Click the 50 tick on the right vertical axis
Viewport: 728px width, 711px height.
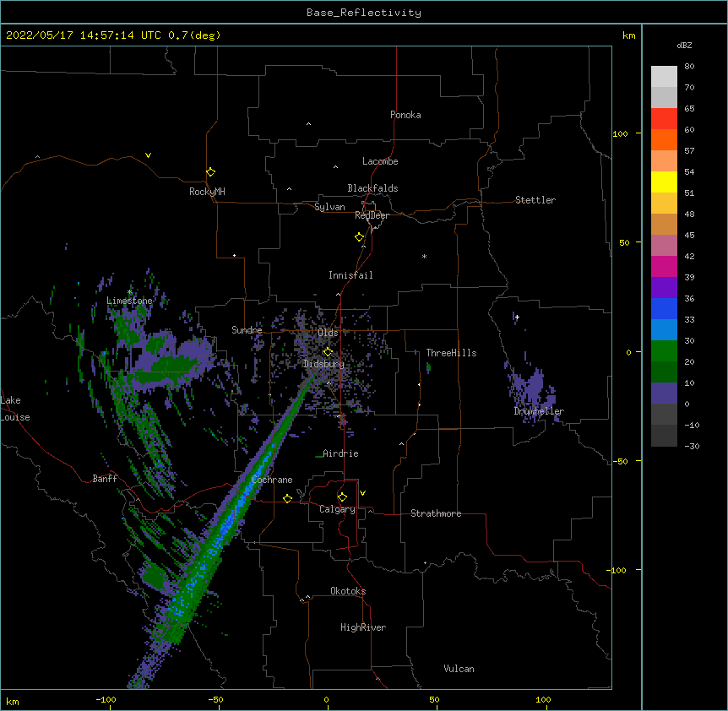point(624,242)
